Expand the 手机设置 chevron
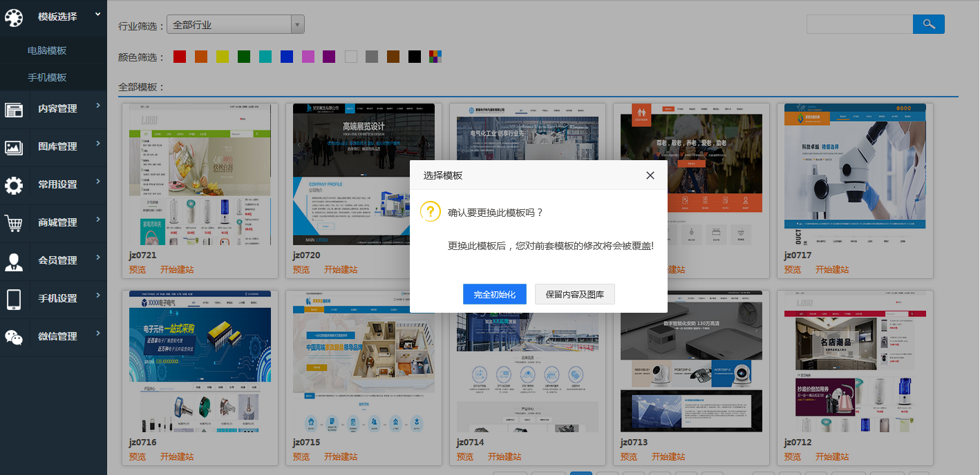This screenshot has height=475, width=980. (x=98, y=295)
